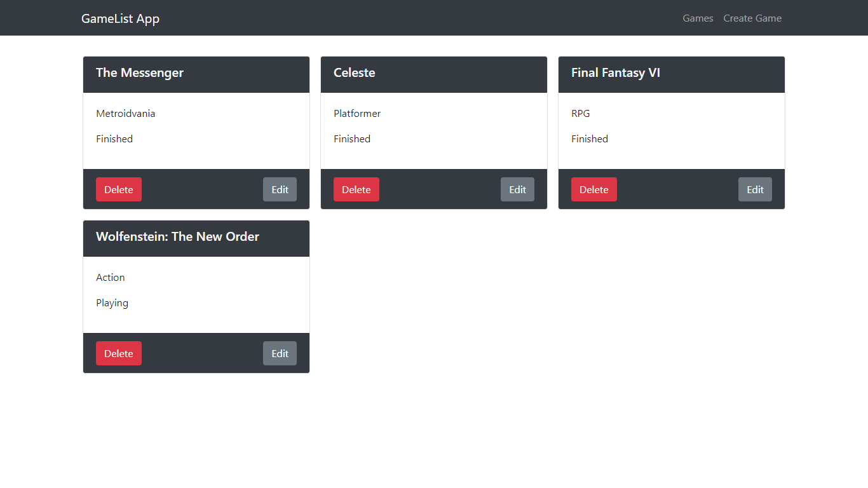Select the Metroidvania genre text

click(x=126, y=113)
